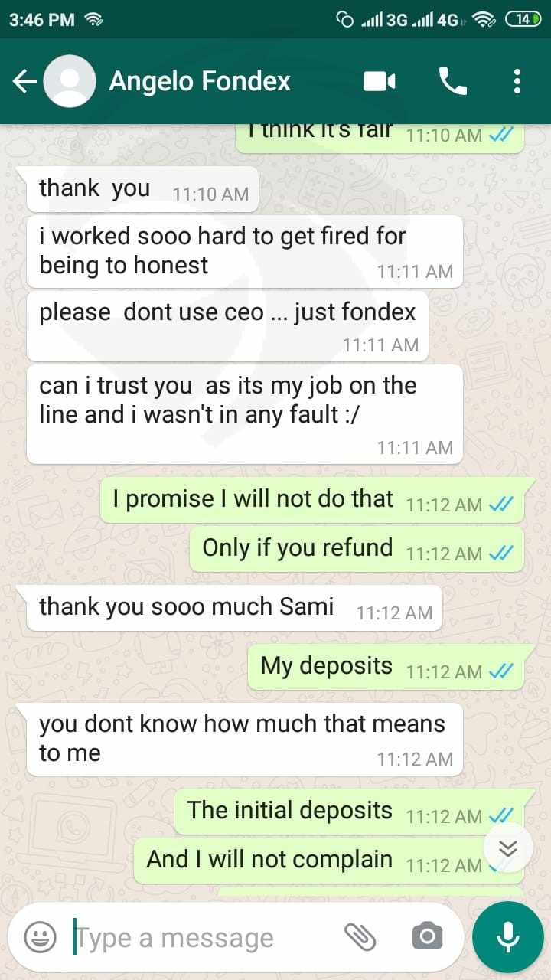Tap the microphone voice message button
Image resolution: width=551 pixels, height=980 pixels.
tap(508, 936)
